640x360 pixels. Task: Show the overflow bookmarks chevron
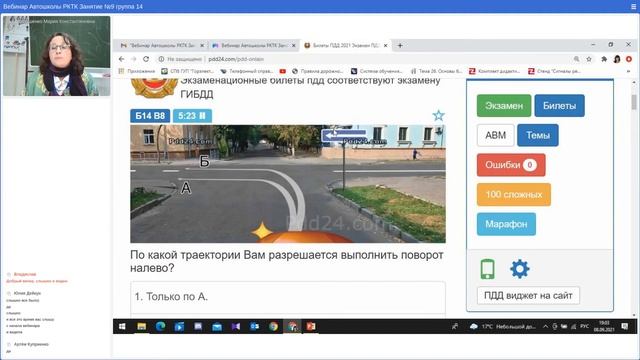[629, 71]
